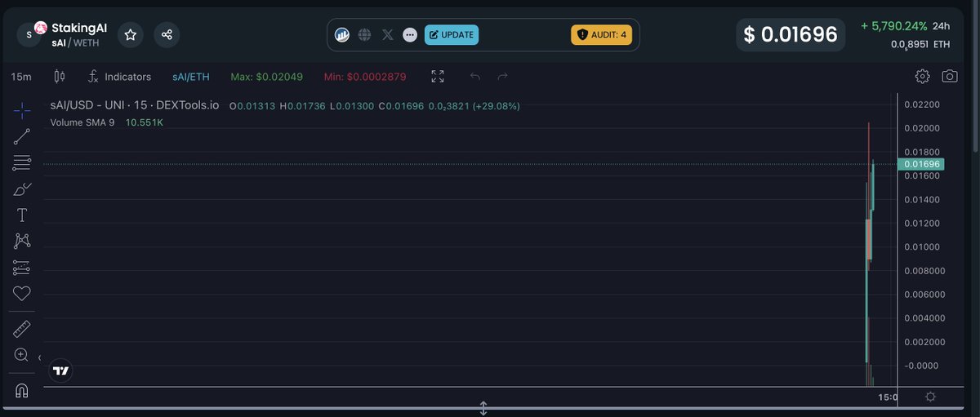Open the project's X social profile
This screenshot has height=417, width=980.
(387, 35)
